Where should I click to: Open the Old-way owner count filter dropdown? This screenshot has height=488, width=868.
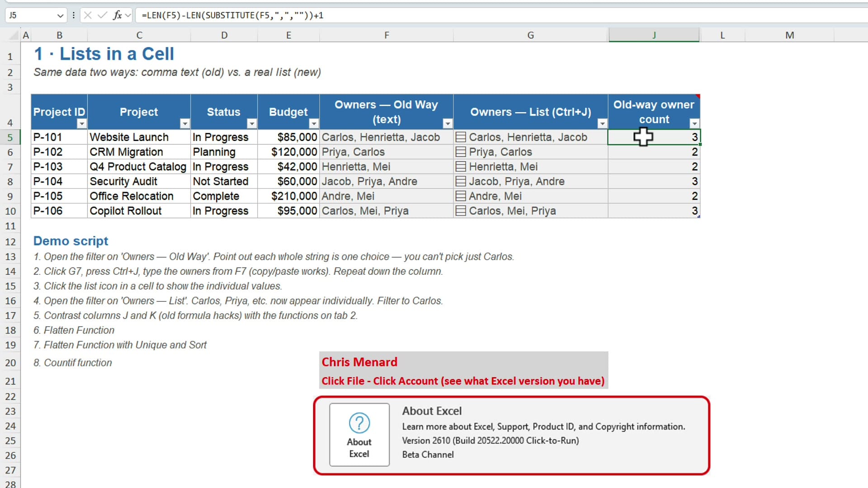[x=694, y=124]
